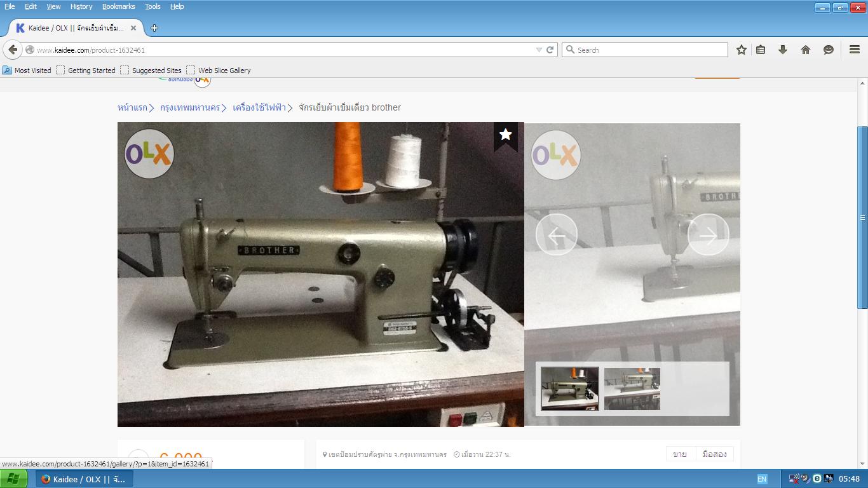
Task: Open Getting Started bookmark
Action: (86, 71)
